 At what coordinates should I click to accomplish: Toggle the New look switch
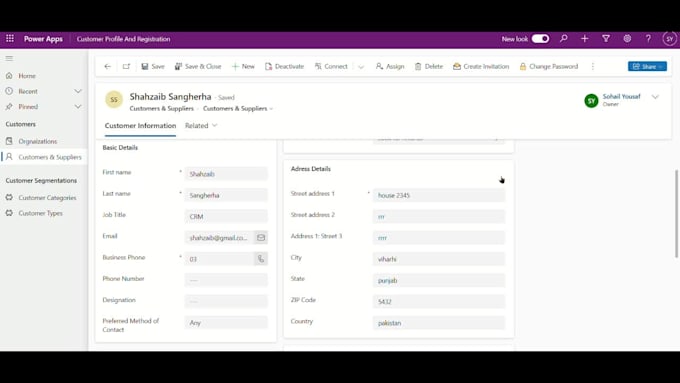click(540, 39)
